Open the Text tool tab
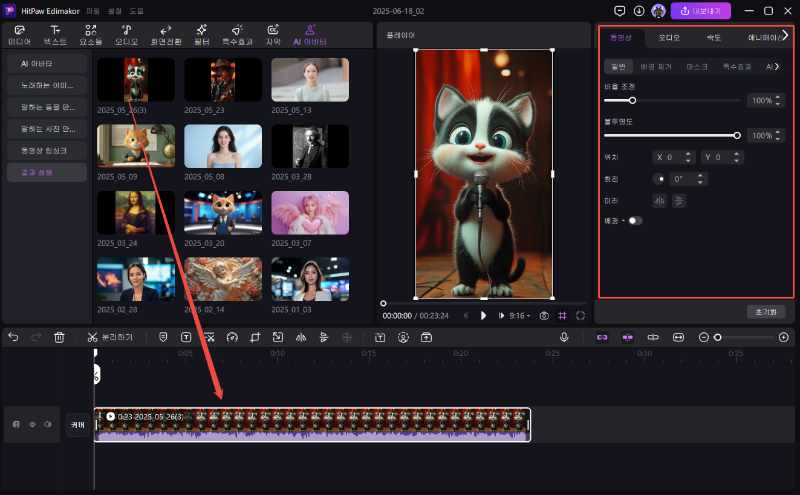Image resolution: width=800 pixels, height=495 pixels. (56, 35)
